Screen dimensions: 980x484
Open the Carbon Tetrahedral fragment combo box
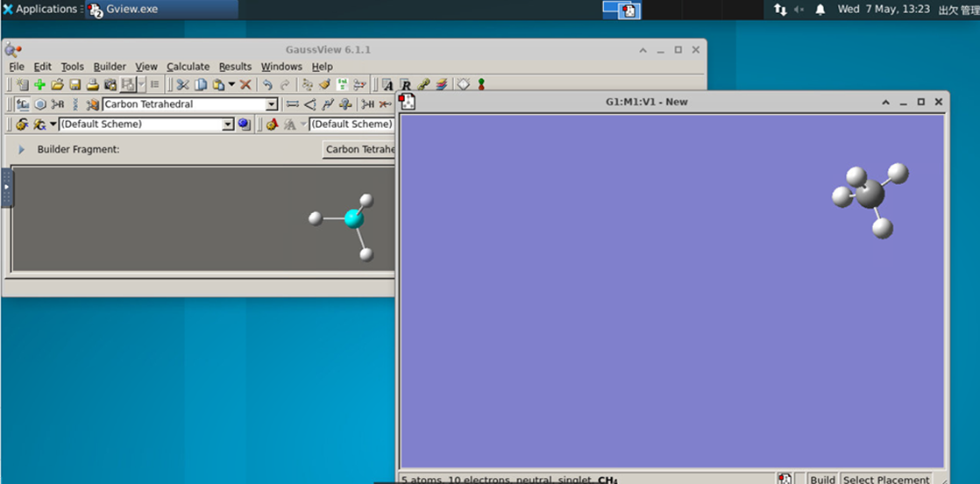pyautogui.click(x=190, y=104)
